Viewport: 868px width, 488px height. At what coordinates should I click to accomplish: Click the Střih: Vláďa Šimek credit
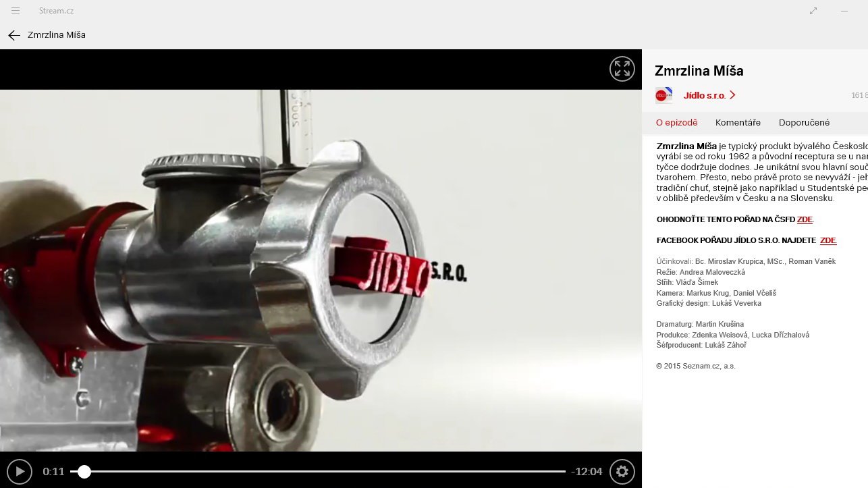[687, 282]
